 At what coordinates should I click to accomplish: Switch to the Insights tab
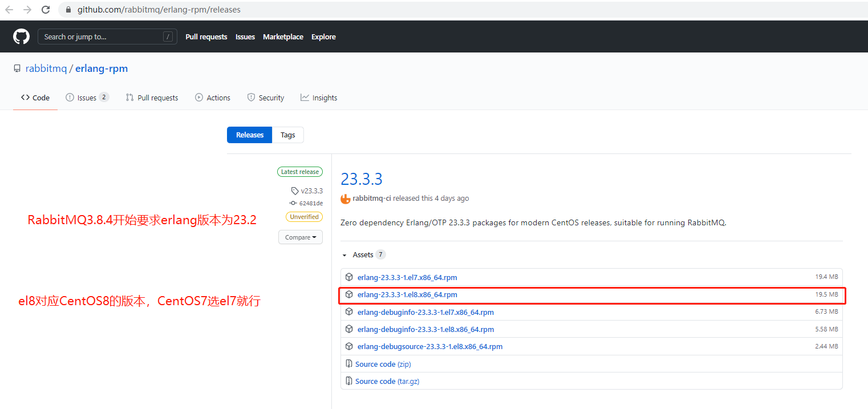click(x=319, y=98)
